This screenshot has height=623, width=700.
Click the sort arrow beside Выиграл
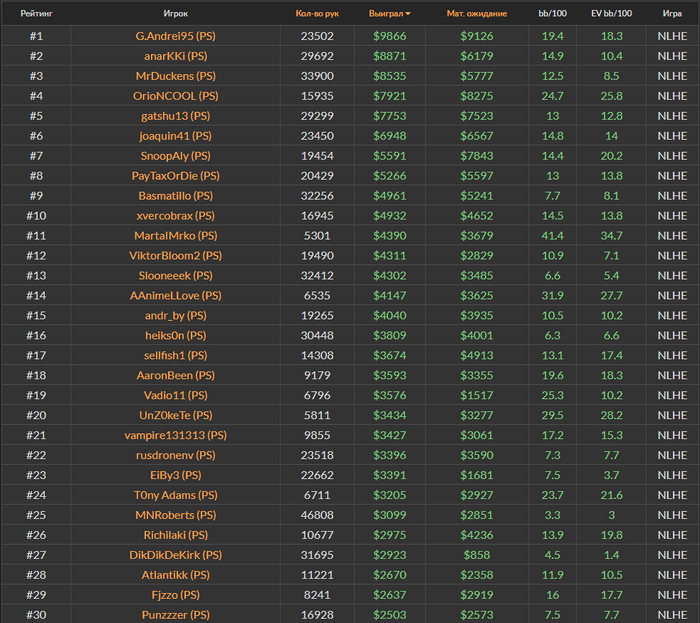[x=407, y=14]
